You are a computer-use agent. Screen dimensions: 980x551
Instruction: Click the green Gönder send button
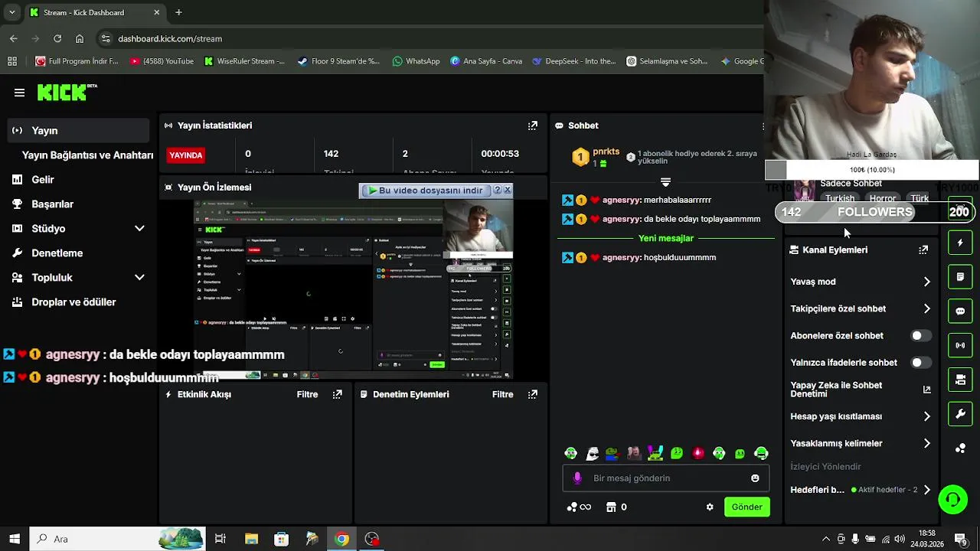tap(746, 507)
